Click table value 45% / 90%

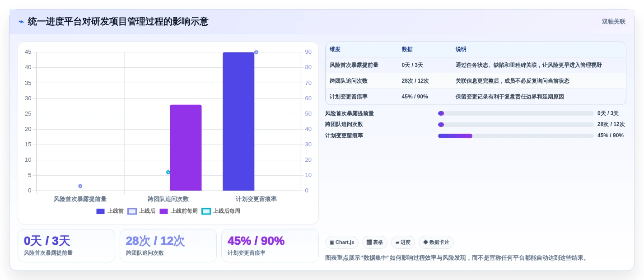coord(415,97)
